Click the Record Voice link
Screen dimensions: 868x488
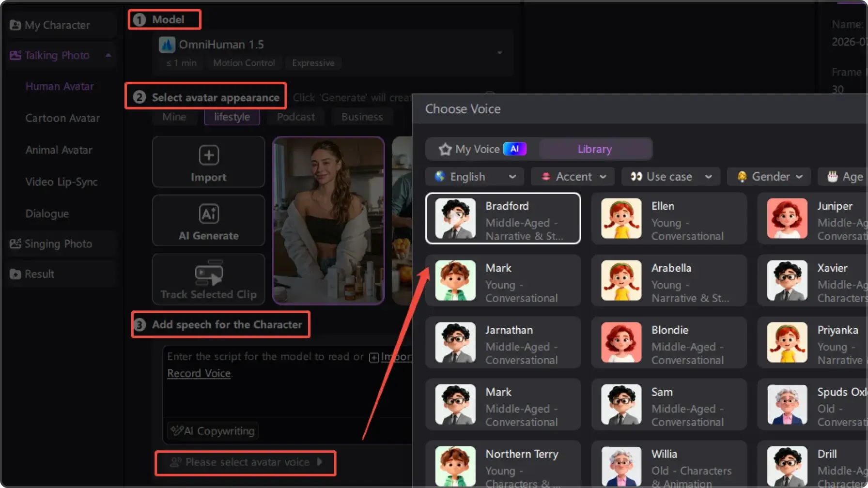tap(199, 373)
